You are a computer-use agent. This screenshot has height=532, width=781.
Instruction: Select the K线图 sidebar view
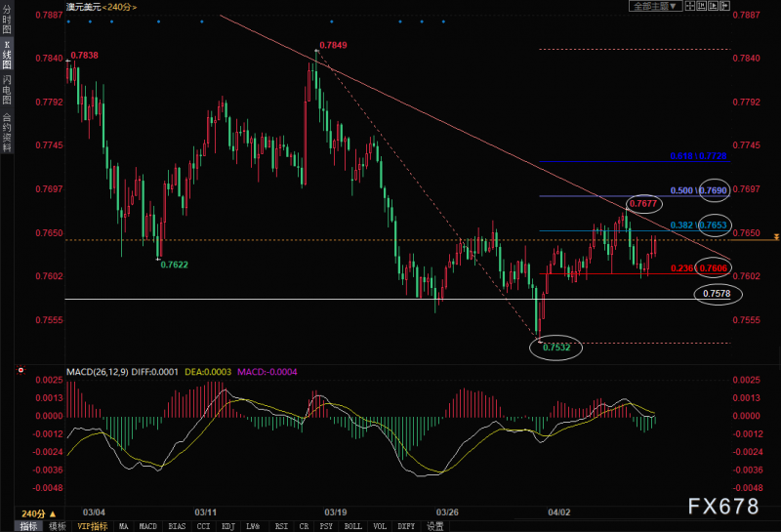[7, 55]
